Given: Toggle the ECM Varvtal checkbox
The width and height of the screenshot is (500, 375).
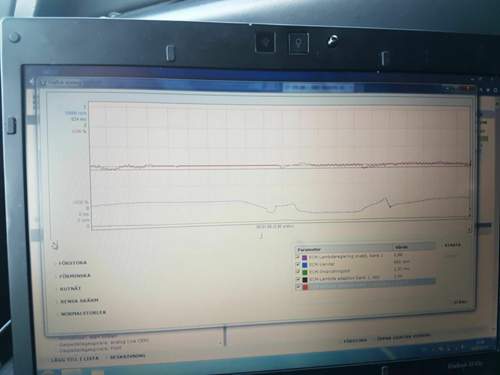Looking at the screenshot, I should (298, 264).
